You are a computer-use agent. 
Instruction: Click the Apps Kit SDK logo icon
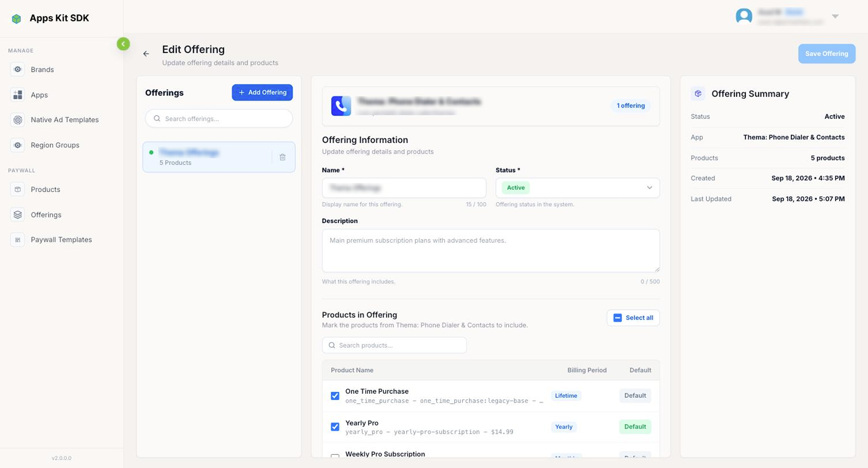click(x=16, y=19)
